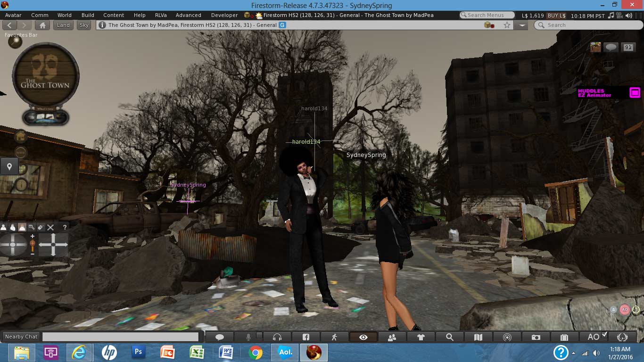Viewport: 644px width, 362px height.
Task: Go forward with navigation right arrow
Action: coord(24,25)
